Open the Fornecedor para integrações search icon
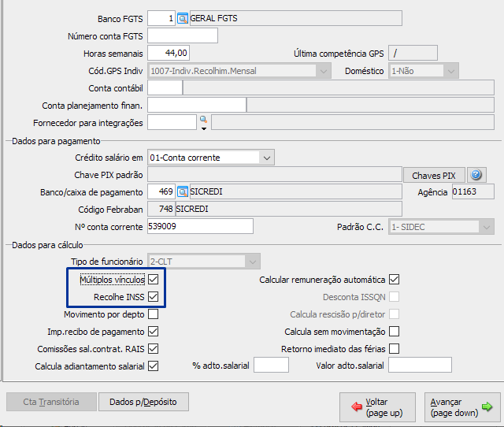Viewport: 504px width, 427px height. [202, 121]
